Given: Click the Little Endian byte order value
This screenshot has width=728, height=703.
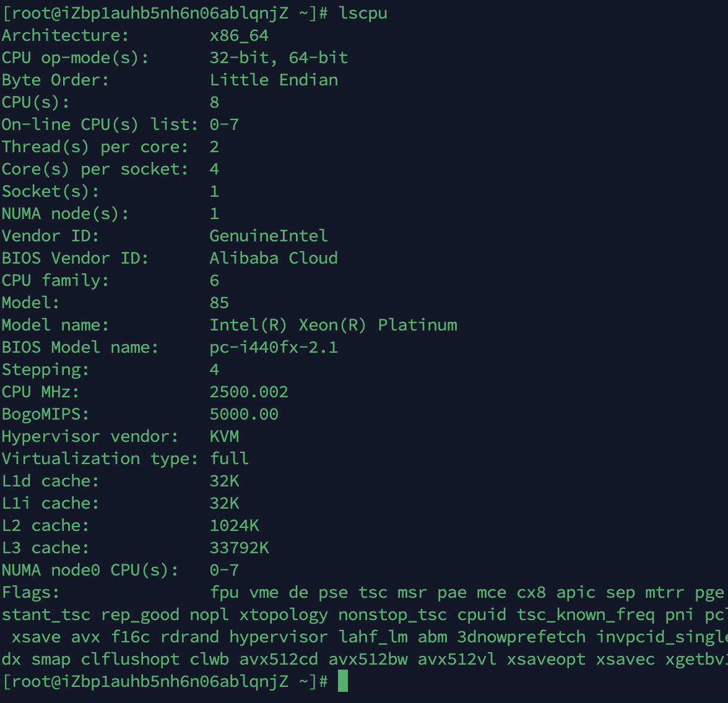Looking at the screenshot, I should tap(274, 80).
